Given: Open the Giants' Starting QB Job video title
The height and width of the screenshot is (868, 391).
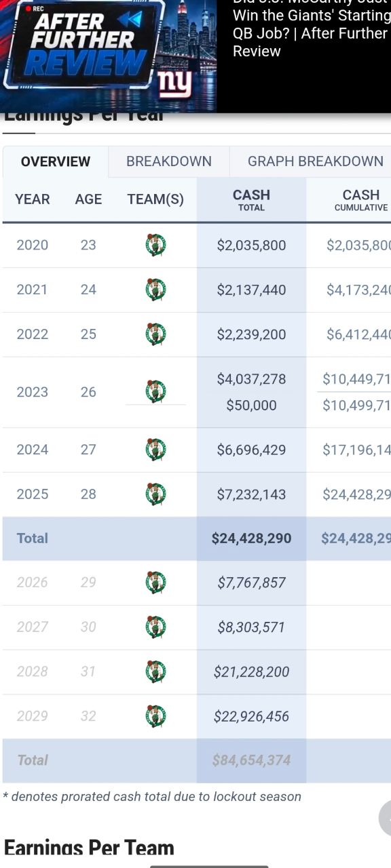Looking at the screenshot, I should click(310, 33).
